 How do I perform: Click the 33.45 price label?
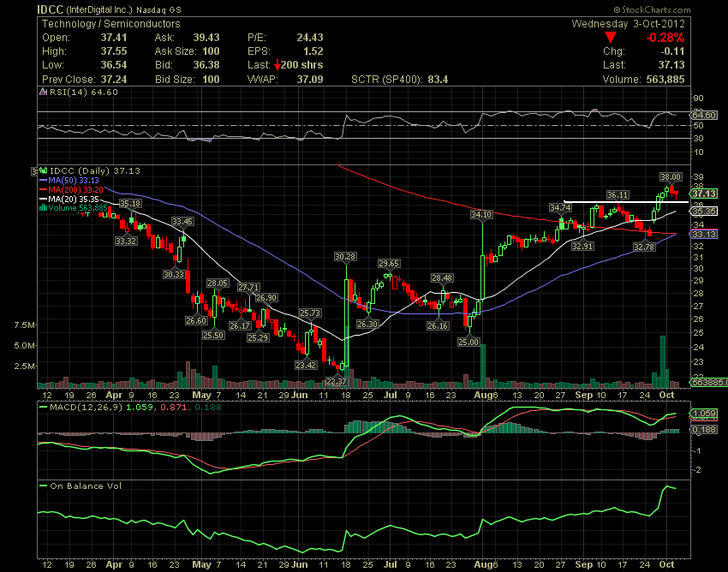182,222
